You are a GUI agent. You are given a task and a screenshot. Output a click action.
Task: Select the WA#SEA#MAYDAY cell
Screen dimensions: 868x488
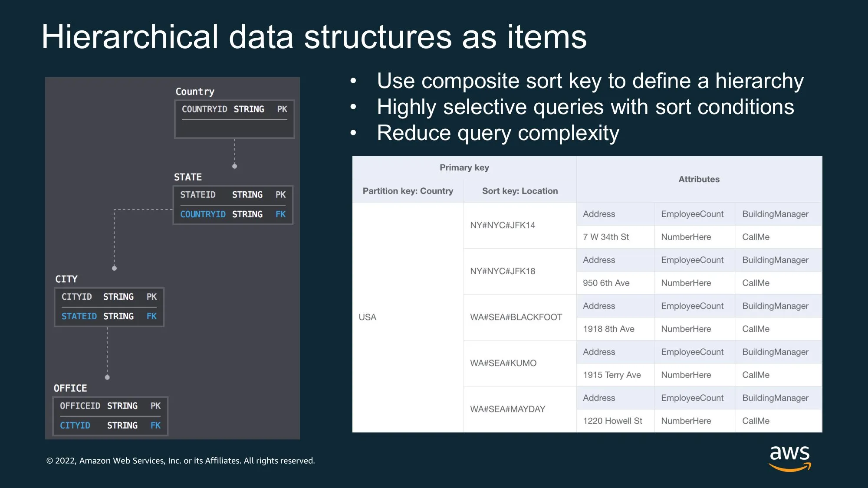(x=508, y=409)
